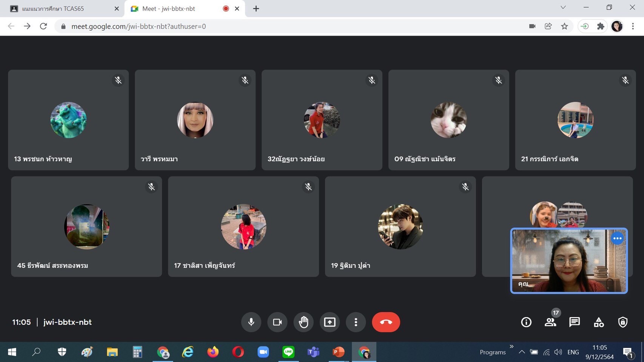
Task: Open a new browser tab
Action: [256, 9]
